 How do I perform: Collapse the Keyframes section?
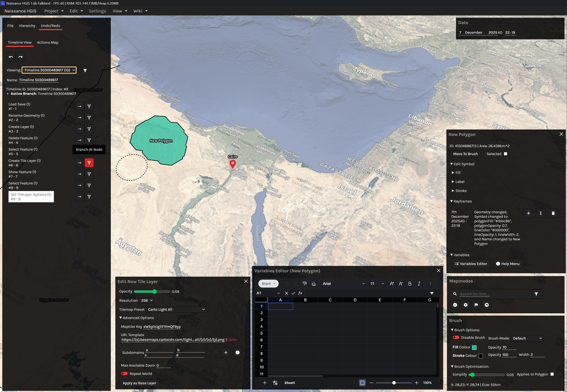tap(461, 201)
